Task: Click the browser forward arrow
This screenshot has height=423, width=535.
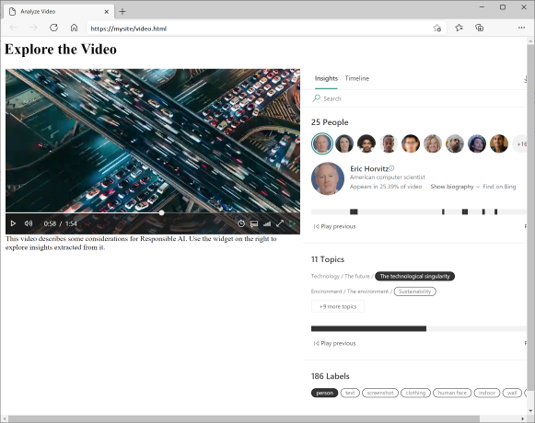Action: point(33,28)
